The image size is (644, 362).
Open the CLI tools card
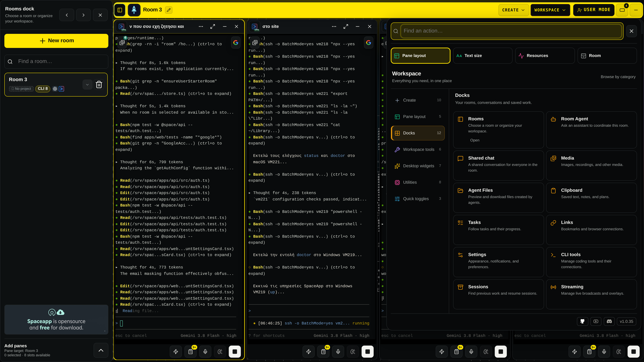click(591, 262)
